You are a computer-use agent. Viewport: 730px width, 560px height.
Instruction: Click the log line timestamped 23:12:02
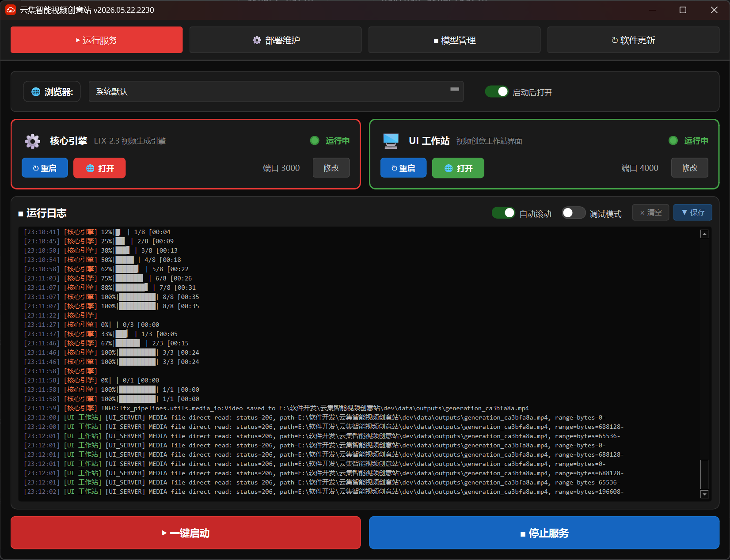(x=323, y=492)
